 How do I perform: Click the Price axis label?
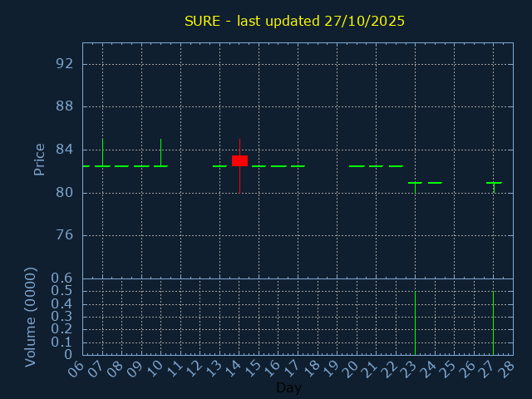(39, 159)
